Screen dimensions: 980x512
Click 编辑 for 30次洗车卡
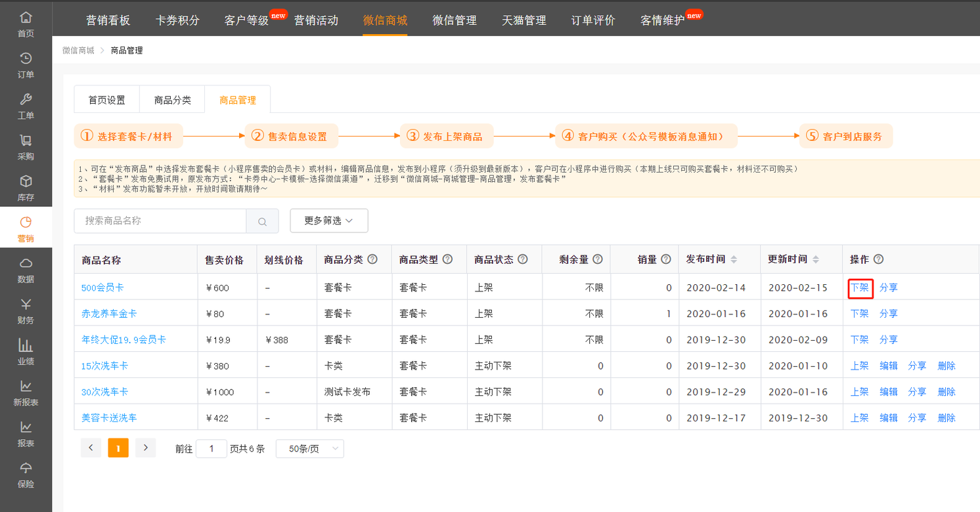pyautogui.click(x=889, y=392)
